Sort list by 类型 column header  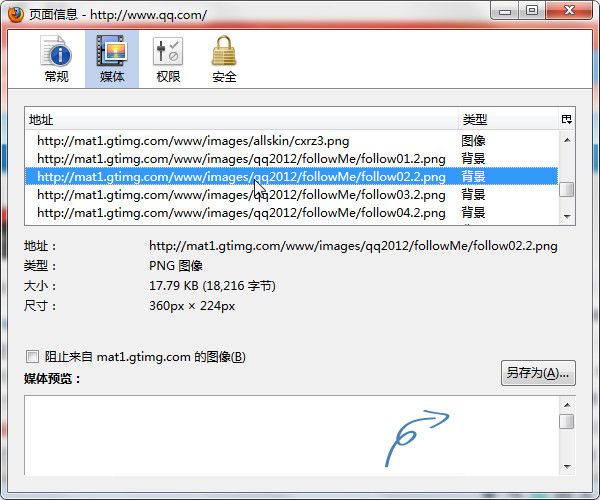click(508, 119)
